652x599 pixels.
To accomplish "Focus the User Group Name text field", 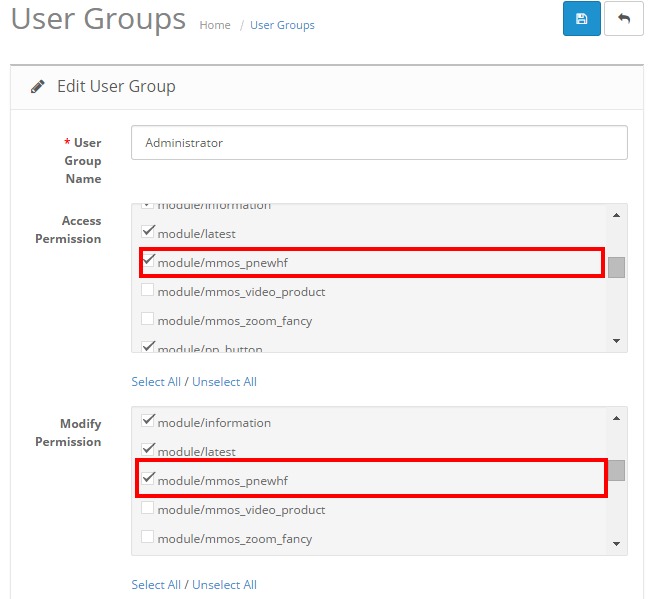I will [379, 143].
